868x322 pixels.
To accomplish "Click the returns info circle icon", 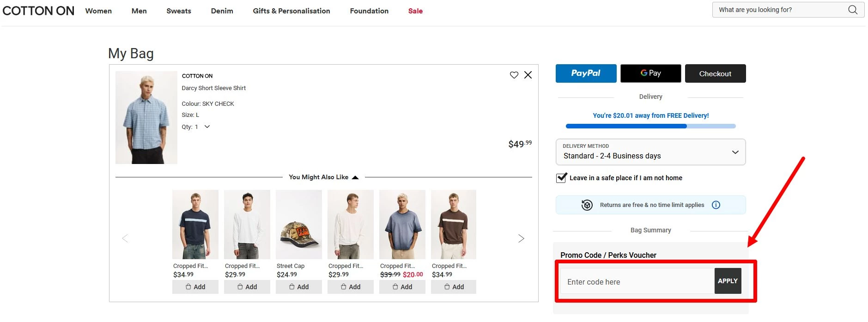I will coord(716,205).
